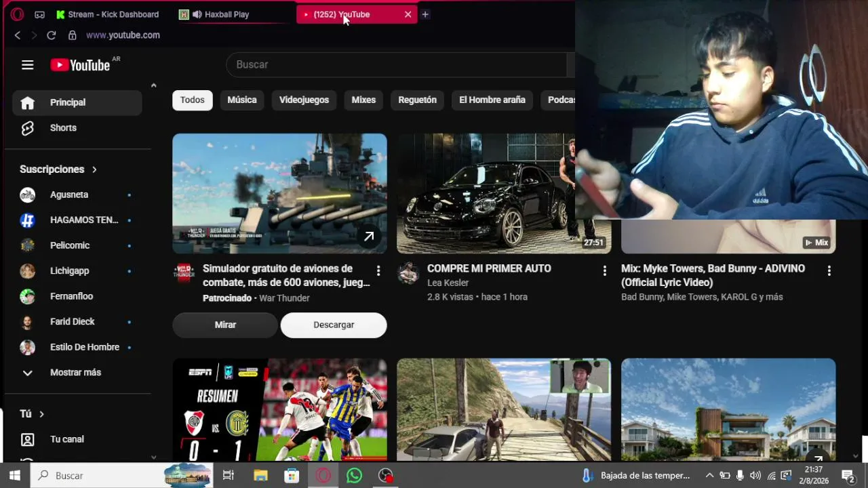The height and width of the screenshot is (488, 868).
Task: Open the Lichigapp subscription
Action: [x=77, y=271]
